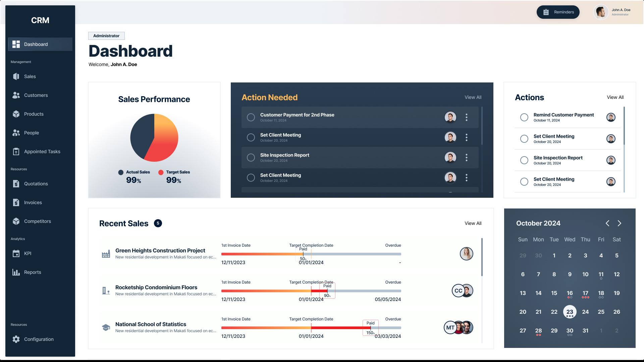The image size is (644, 362).
Task: Open the Sales menu item
Action: point(40,76)
